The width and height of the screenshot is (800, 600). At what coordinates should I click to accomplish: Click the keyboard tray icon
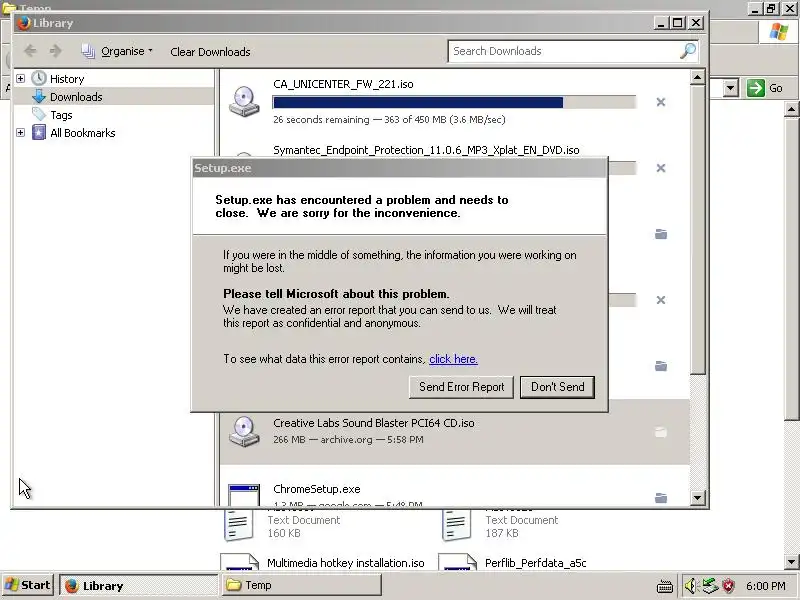pos(664,587)
